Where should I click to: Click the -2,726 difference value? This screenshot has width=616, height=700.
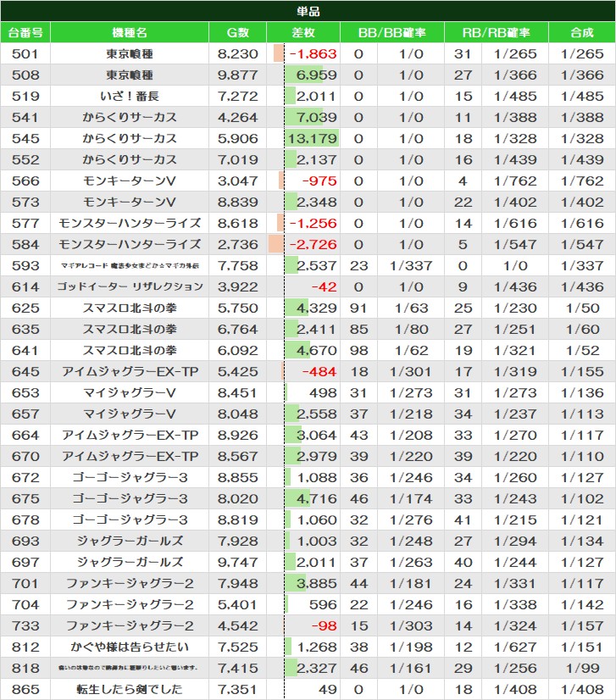pos(313,245)
